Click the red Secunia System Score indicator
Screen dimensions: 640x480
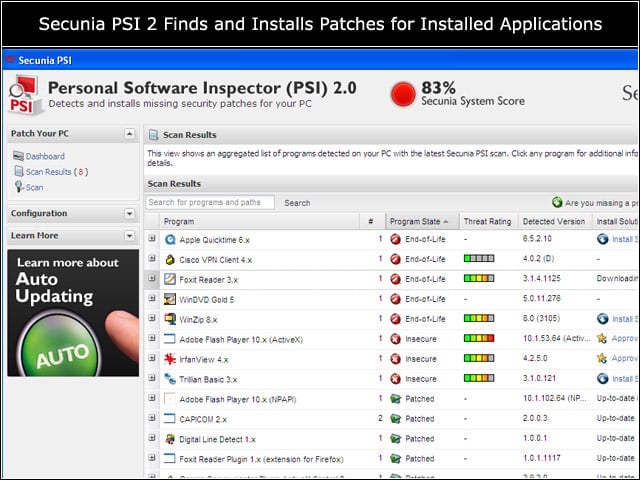point(403,94)
